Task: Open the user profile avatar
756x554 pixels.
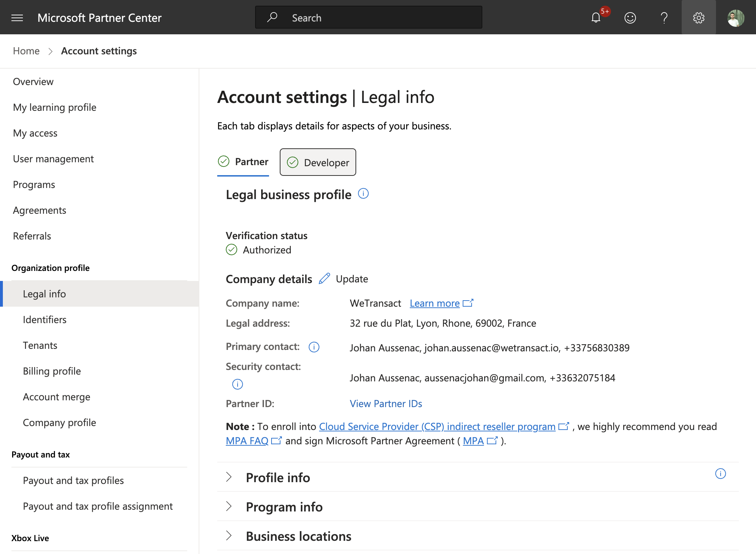Action: point(736,18)
